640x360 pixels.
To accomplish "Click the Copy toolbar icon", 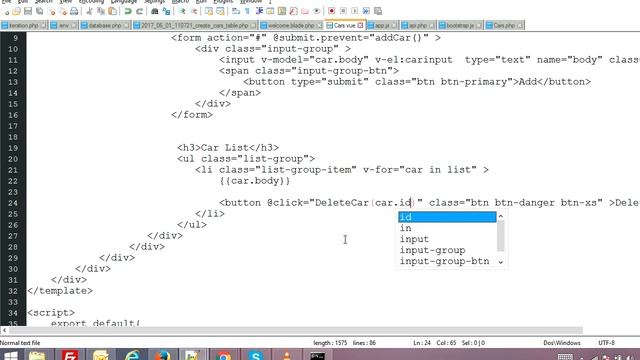I will click(x=100, y=11).
